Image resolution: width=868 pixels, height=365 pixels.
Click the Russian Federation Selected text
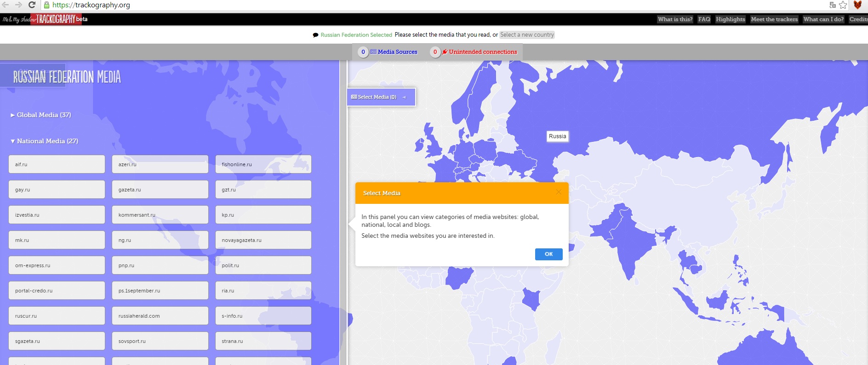[x=356, y=35]
